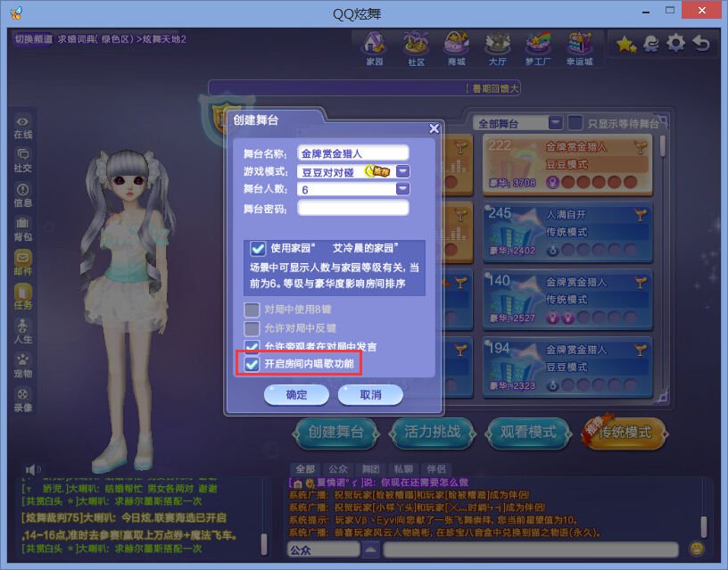
Task: Open the emoji smiley icon in chat
Action: click(x=697, y=549)
